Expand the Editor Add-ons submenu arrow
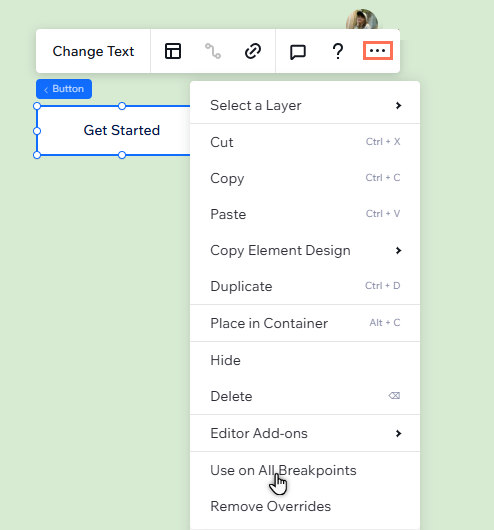Image resolution: width=494 pixels, height=530 pixels. coord(399,433)
